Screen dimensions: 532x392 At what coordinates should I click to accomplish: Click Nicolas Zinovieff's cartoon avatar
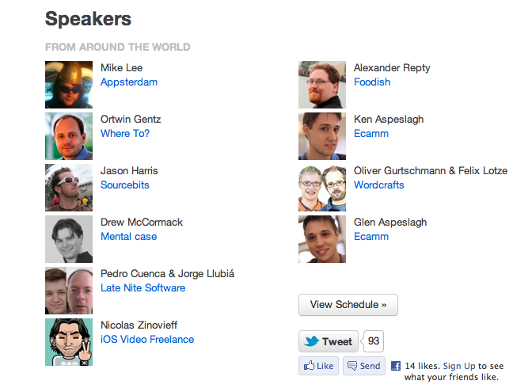(69, 342)
